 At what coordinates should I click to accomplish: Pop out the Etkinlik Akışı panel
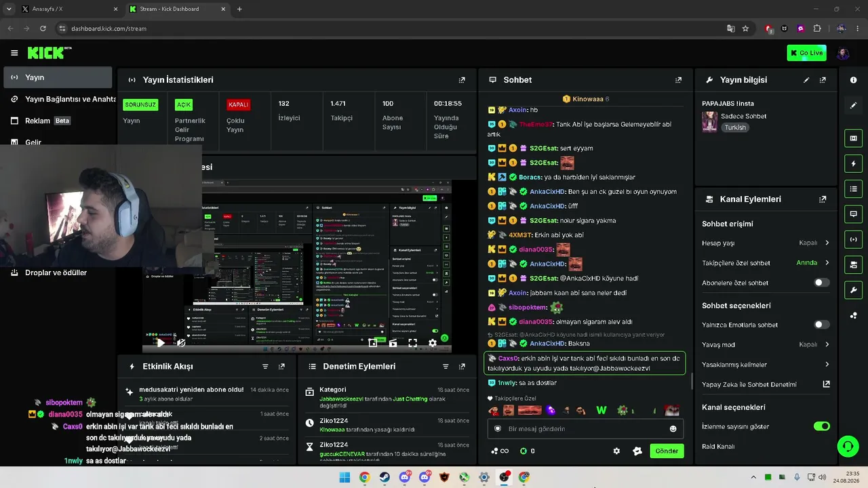pyautogui.click(x=281, y=367)
